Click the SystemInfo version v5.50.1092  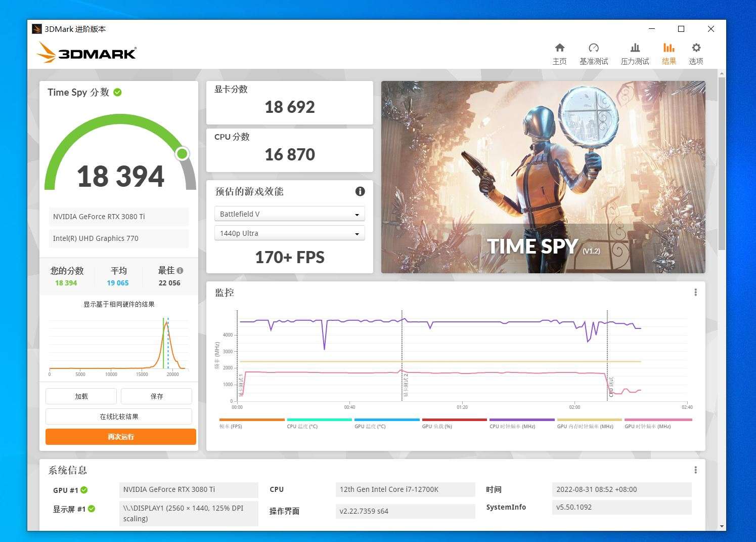(x=621, y=508)
